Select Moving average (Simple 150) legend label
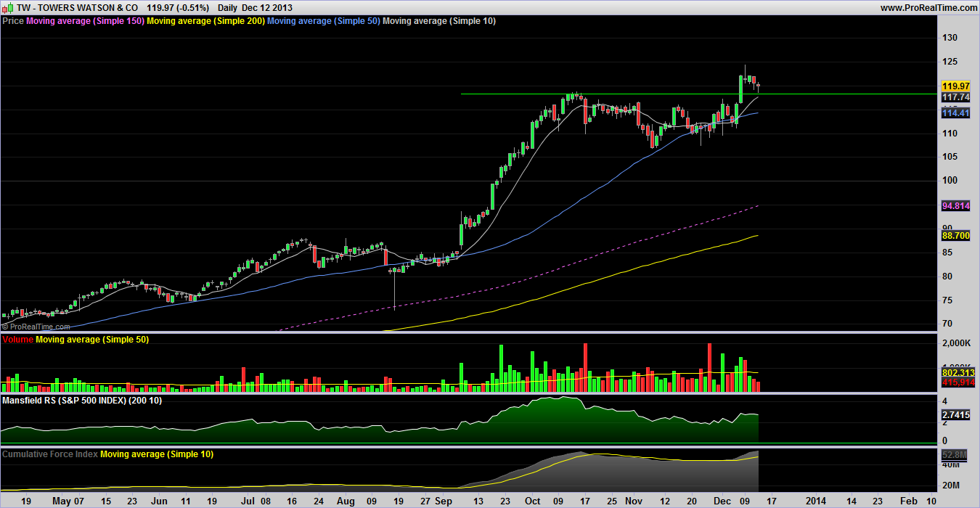This screenshot has height=508, width=980. tap(85, 21)
